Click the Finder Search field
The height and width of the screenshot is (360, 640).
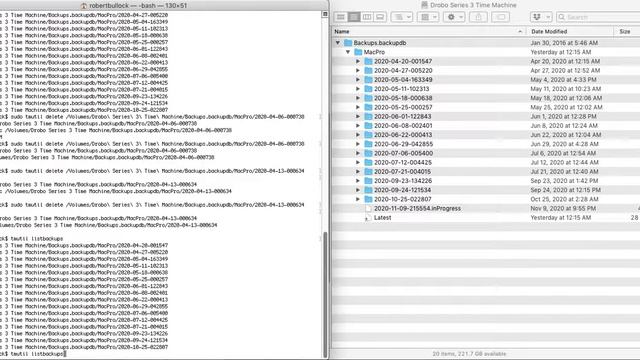[x=598, y=17]
